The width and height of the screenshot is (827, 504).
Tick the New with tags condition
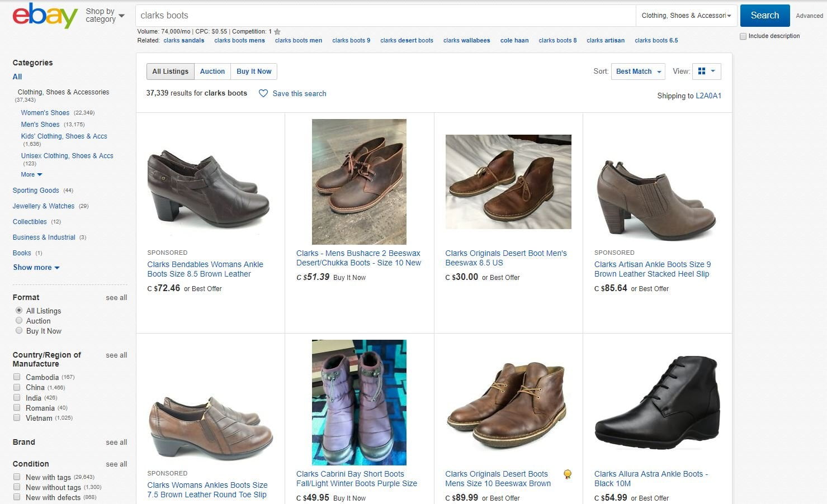point(17,477)
